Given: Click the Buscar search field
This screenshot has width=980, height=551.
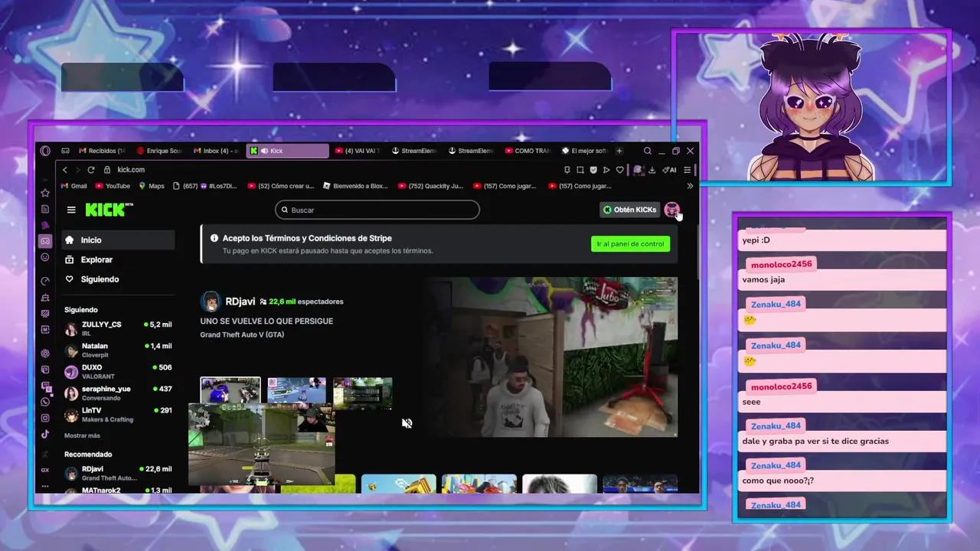Looking at the screenshot, I should point(377,210).
